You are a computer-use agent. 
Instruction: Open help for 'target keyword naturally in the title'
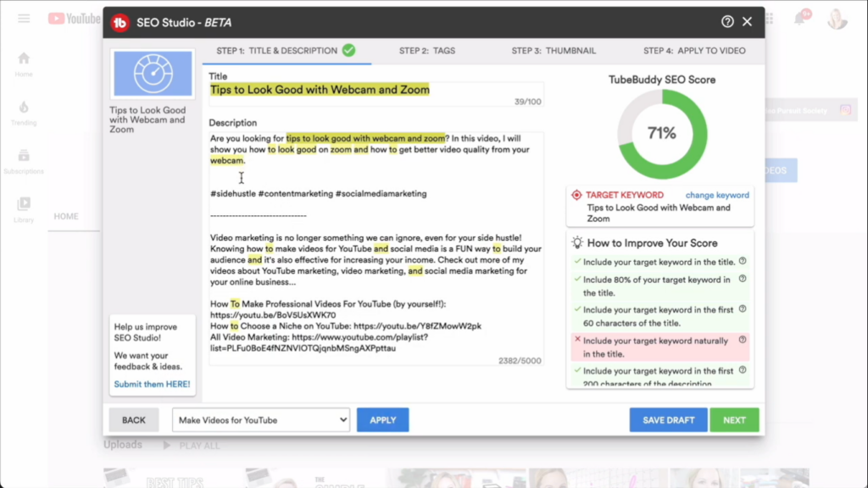pos(743,340)
